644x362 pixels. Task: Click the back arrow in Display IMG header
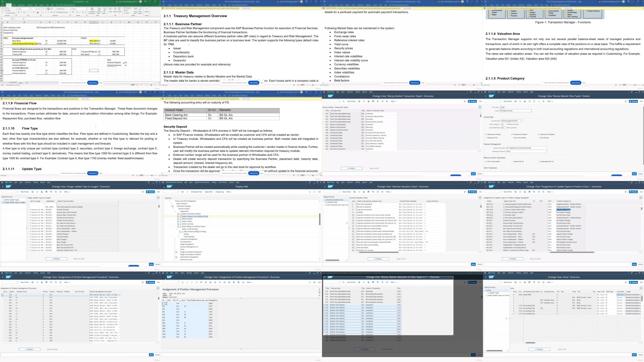164,187
